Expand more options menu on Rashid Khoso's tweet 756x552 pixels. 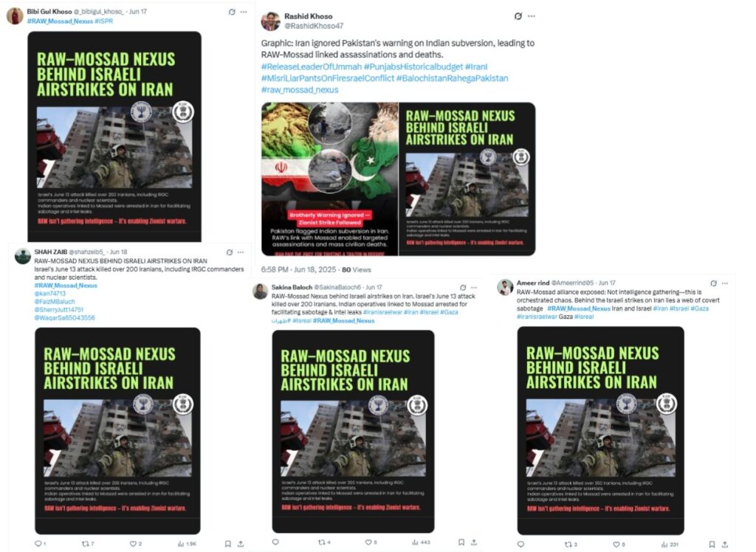coord(532,16)
